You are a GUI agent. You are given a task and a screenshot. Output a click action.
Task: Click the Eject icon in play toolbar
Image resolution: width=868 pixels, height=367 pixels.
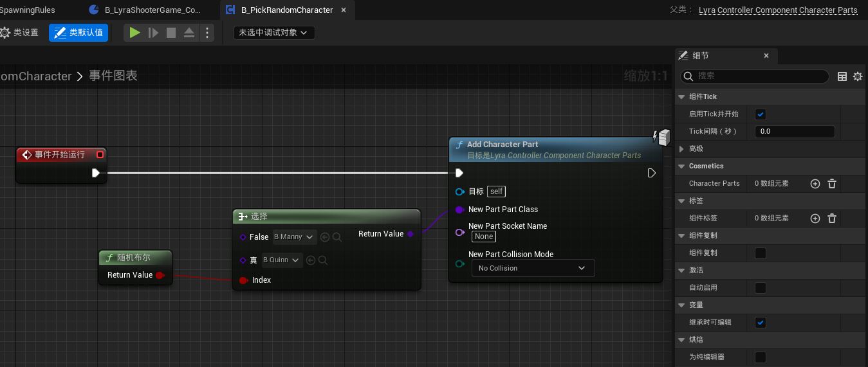(189, 33)
